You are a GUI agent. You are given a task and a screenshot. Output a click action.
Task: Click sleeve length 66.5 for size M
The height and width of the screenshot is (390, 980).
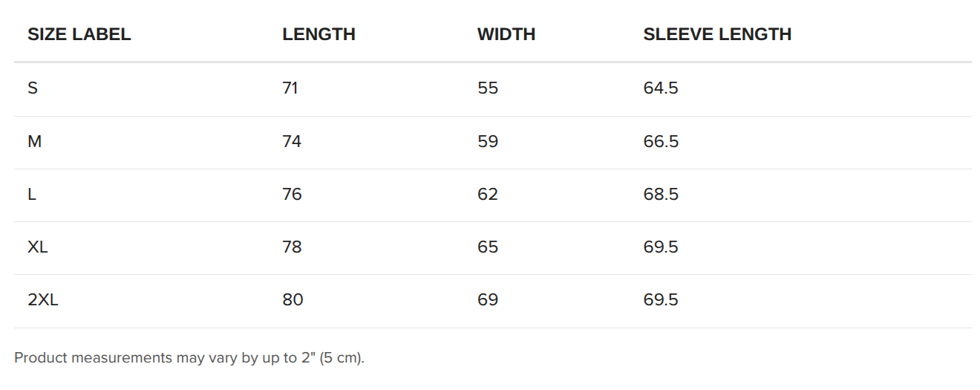(x=661, y=141)
